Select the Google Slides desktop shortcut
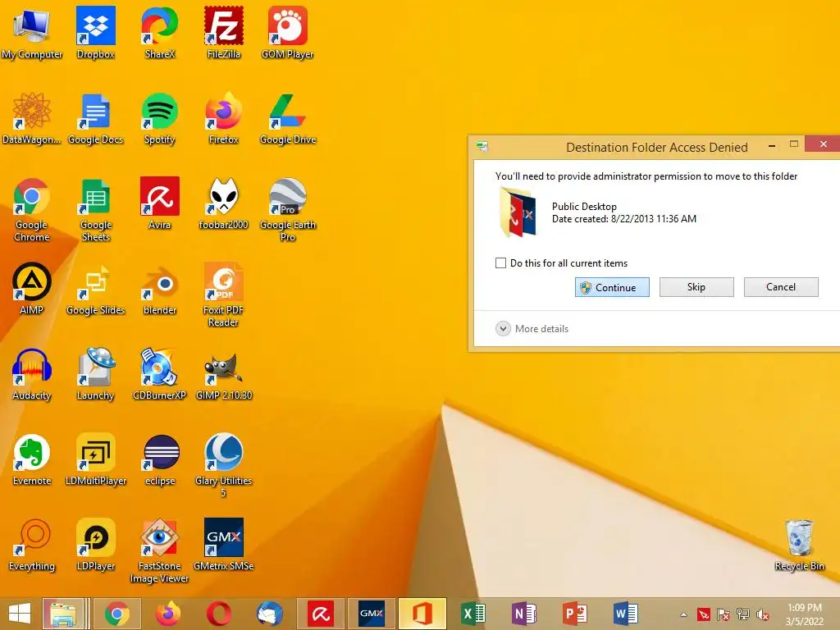840x630 pixels. click(x=95, y=290)
